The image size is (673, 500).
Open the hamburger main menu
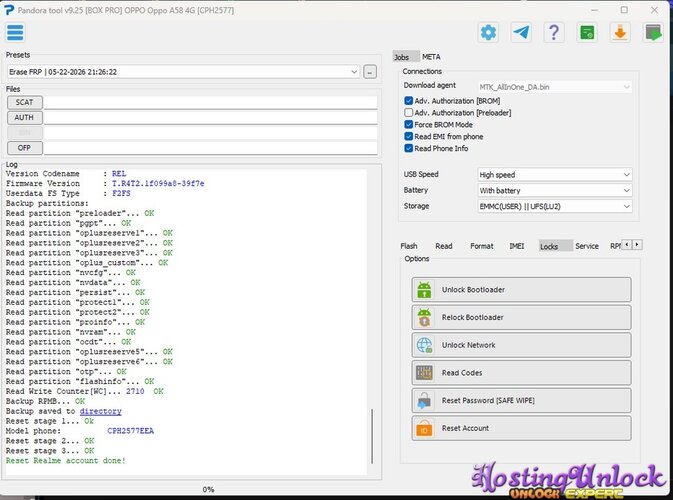click(x=15, y=33)
